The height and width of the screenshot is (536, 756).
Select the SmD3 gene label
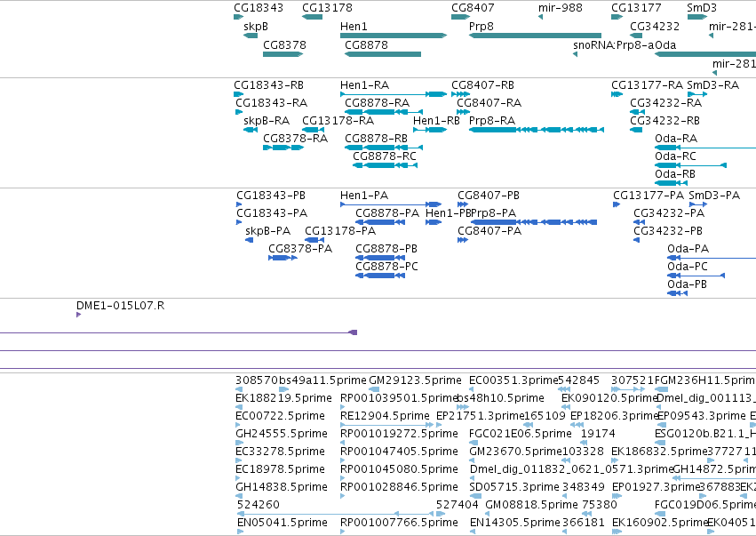[x=702, y=8]
